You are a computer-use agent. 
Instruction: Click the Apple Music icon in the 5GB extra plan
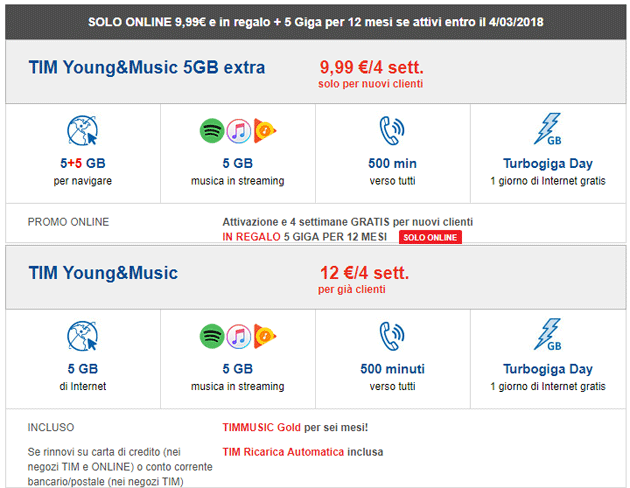coord(237,131)
